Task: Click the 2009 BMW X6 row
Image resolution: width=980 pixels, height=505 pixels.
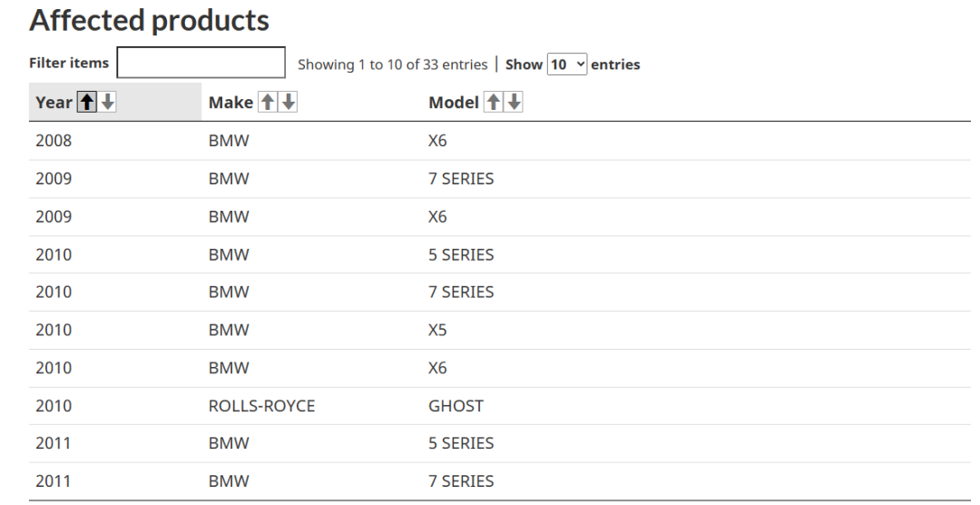Action: (x=499, y=217)
